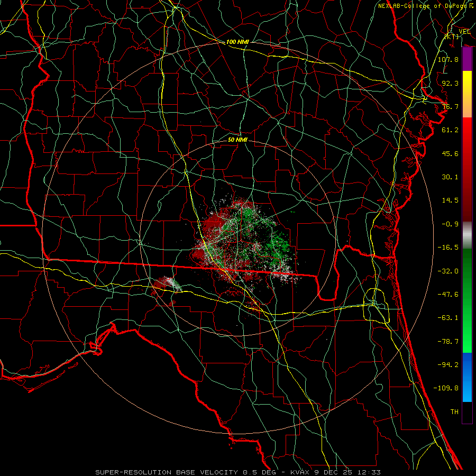Click the -0.9 scale value
Viewport: 476px width, 476px height.
450,224
